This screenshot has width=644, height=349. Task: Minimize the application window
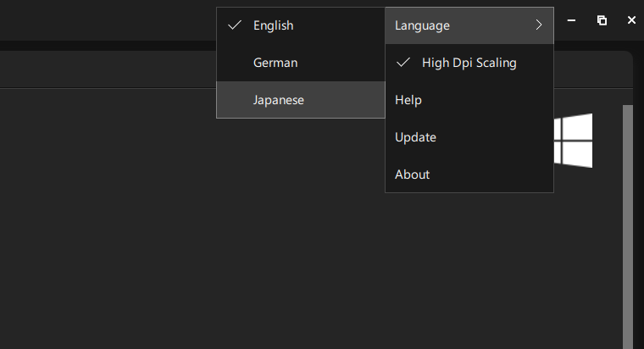click(x=571, y=20)
